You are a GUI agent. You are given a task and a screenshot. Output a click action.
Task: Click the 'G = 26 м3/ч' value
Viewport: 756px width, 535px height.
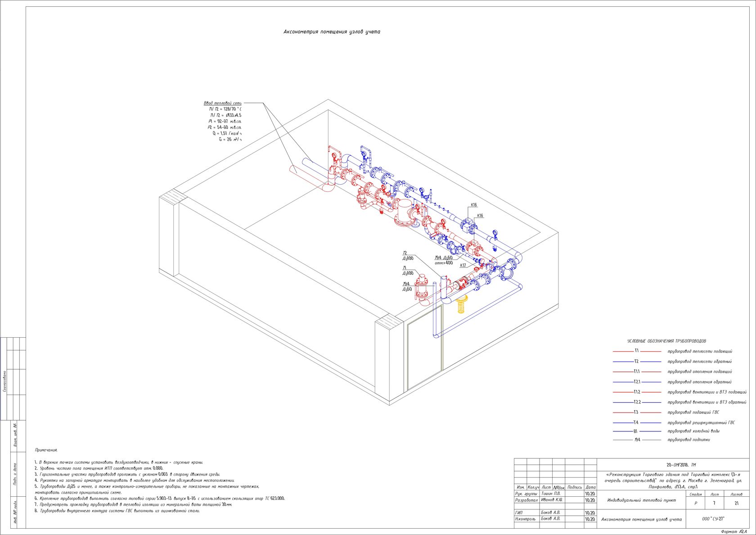click(230, 140)
